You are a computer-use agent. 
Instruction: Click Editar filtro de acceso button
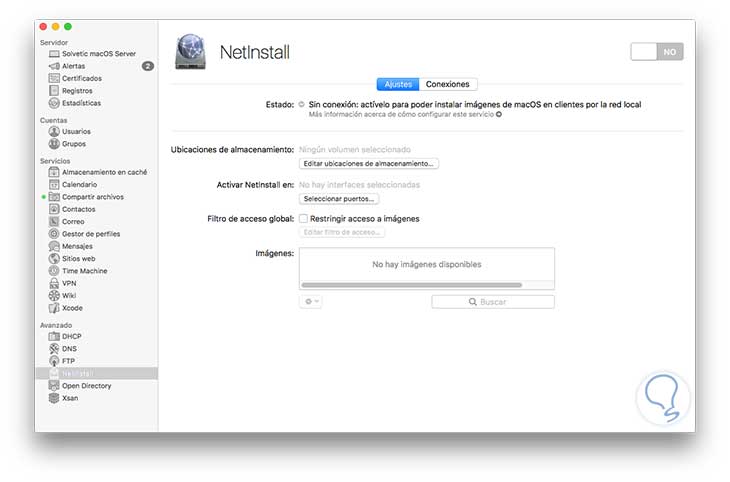point(342,232)
